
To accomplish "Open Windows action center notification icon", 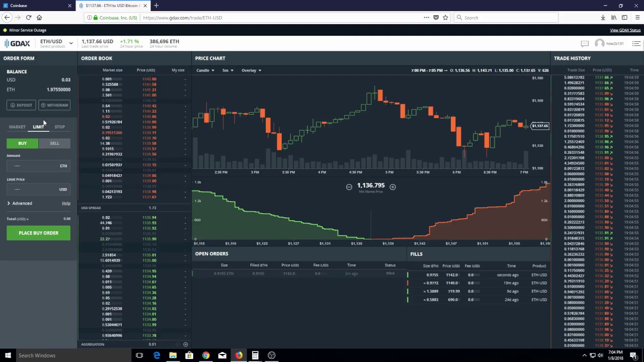I will 634,355.
